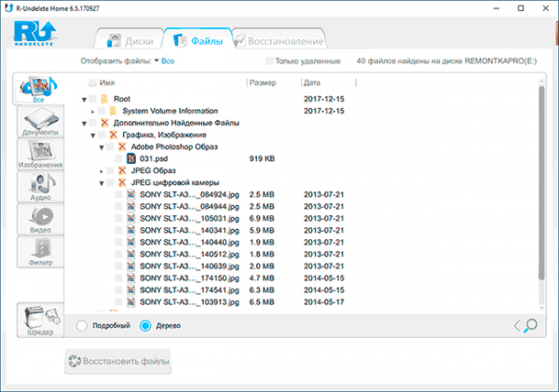Open the Восстановление tab
The image size is (559, 392).
click(279, 41)
